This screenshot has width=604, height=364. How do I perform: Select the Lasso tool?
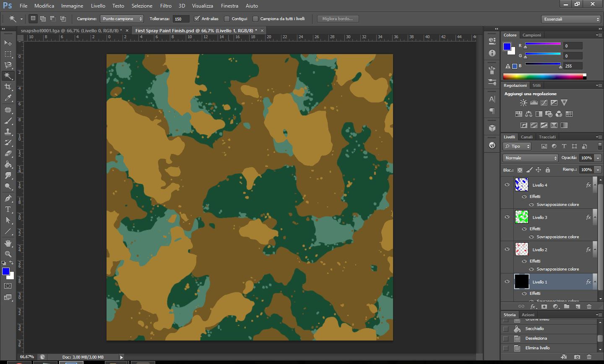tap(8, 65)
